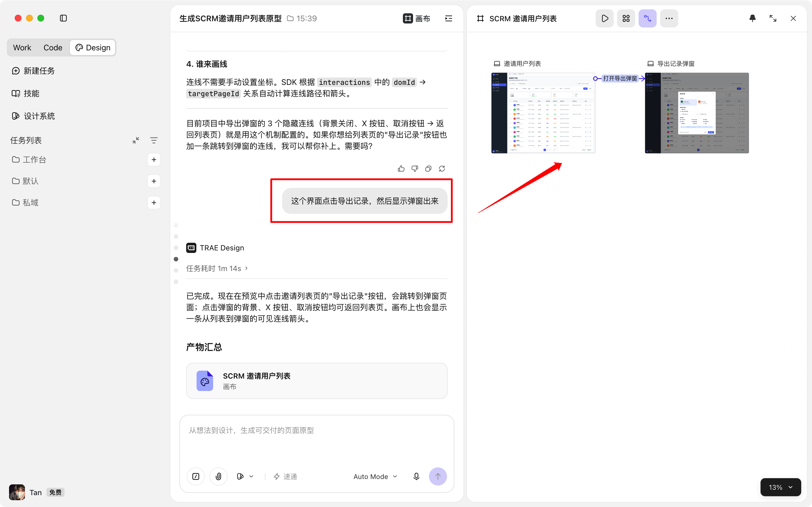
Task: Toggle the sidebar panel icon
Action: 63,18
